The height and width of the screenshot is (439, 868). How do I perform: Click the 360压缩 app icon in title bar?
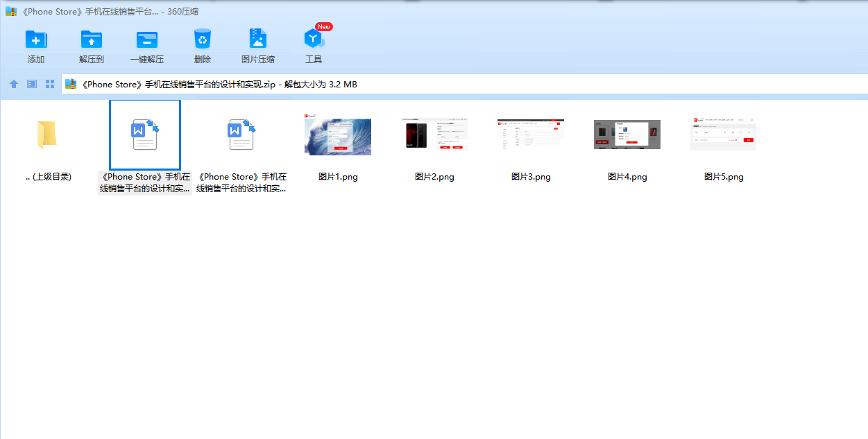coord(10,11)
